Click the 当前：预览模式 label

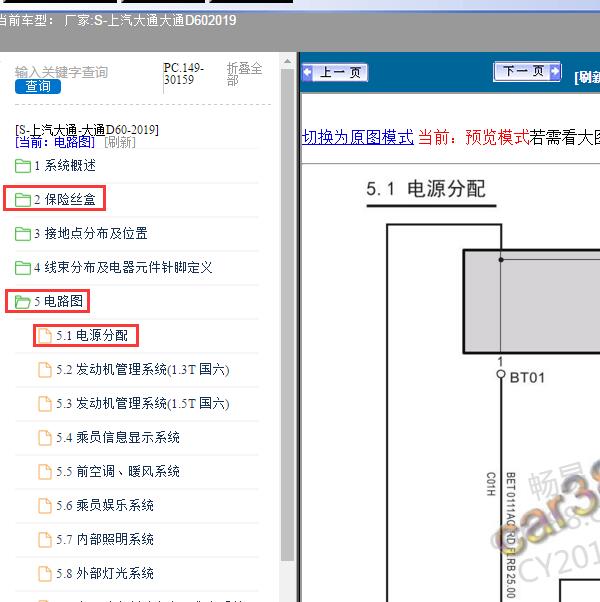(473, 137)
